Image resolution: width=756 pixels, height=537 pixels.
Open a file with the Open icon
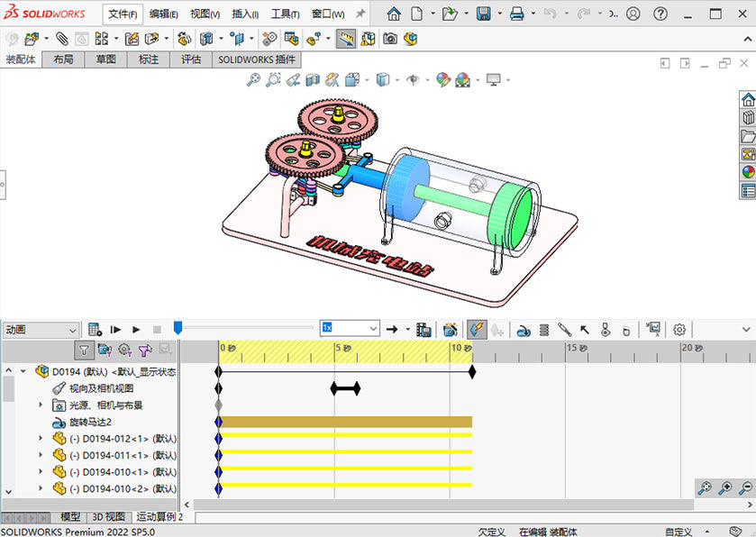pyautogui.click(x=450, y=14)
